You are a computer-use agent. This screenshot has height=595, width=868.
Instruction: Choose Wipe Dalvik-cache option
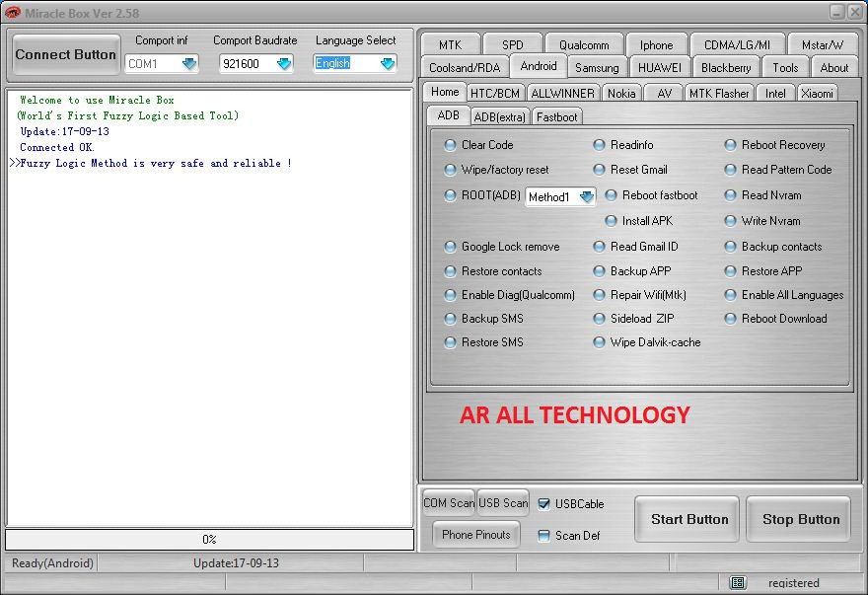(599, 342)
